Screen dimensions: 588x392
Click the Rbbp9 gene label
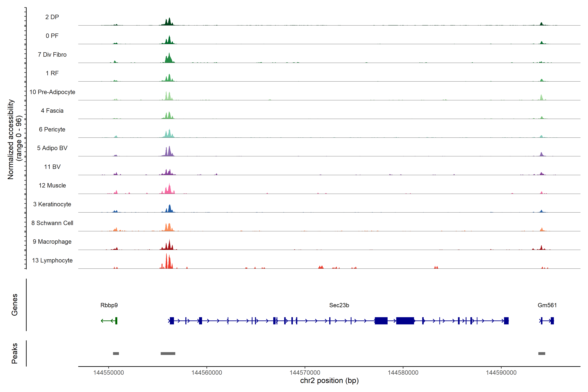(x=109, y=305)
